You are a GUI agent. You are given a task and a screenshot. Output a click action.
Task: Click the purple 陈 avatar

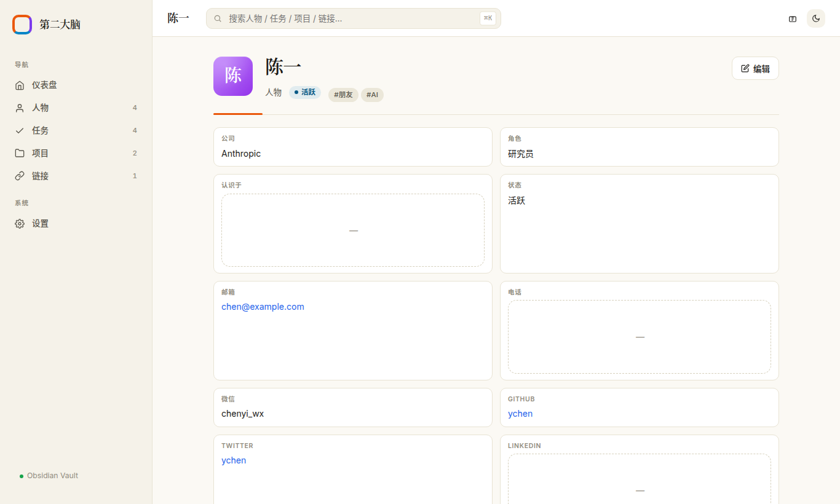(233, 76)
